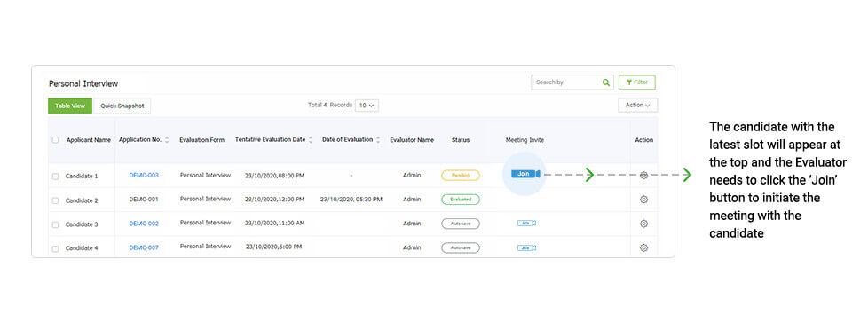Image resolution: width=868 pixels, height=322 pixels.
Task: Click the 23/10/2020, 05:30 PM evaluation date
Action: pyautogui.click(x=351, y=200)
